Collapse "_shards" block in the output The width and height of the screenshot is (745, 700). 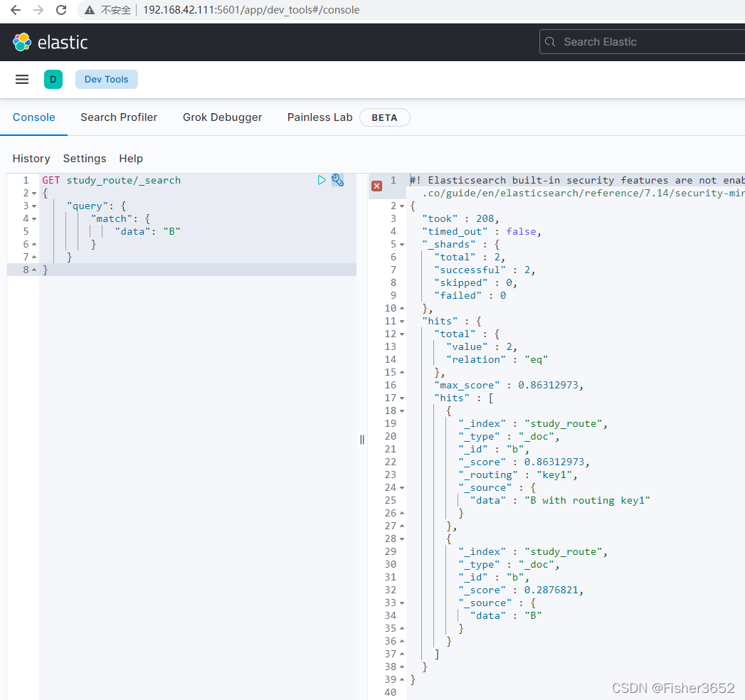402,245
